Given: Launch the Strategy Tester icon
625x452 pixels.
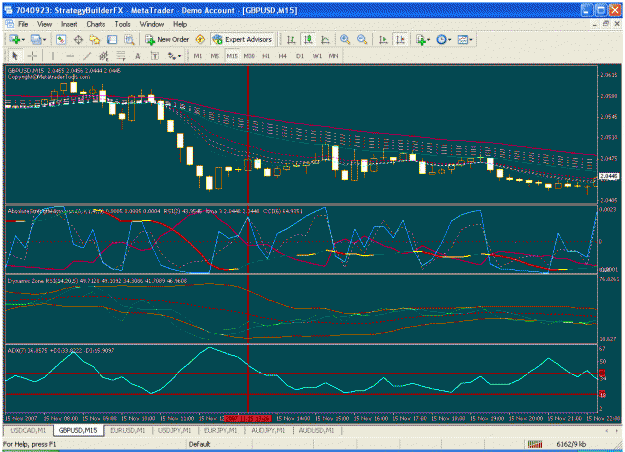Looking at the screenshot, I should (x=129, y=39).
